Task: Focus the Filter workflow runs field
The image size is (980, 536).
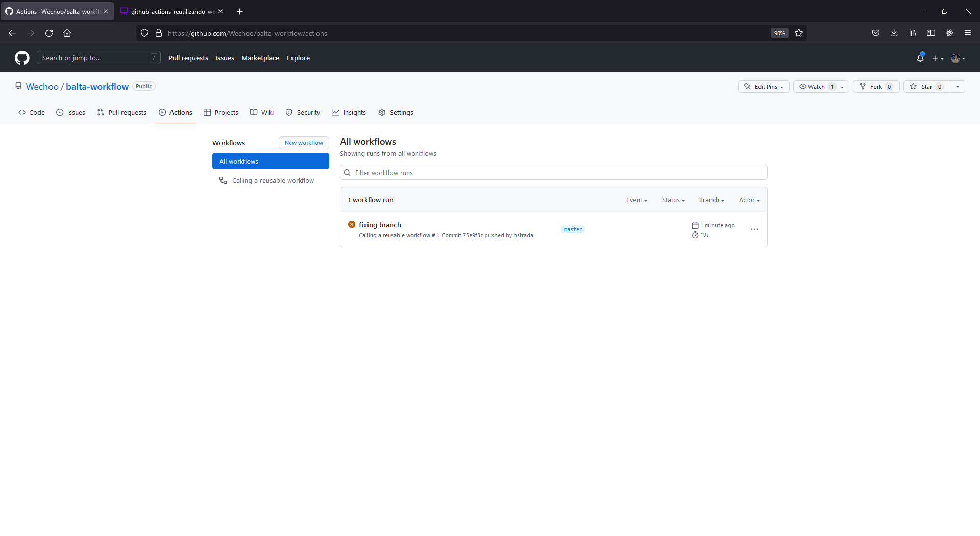Action: coord(553,173)
